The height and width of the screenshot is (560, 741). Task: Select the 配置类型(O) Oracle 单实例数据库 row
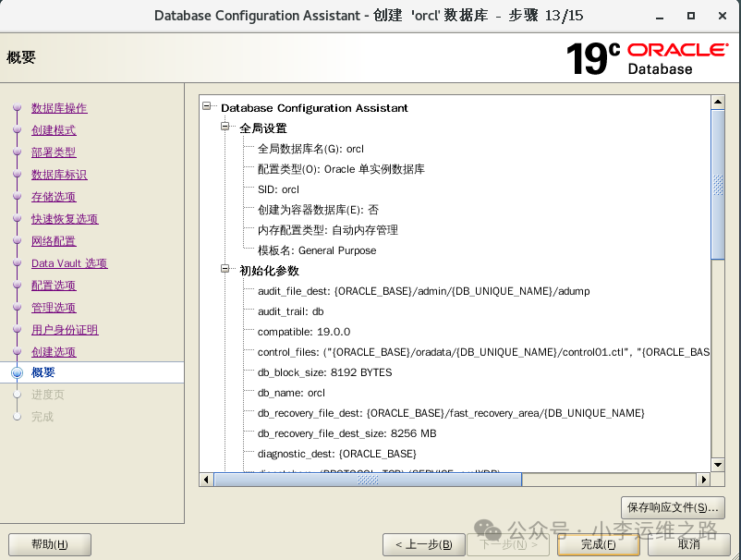click(341, 169)
